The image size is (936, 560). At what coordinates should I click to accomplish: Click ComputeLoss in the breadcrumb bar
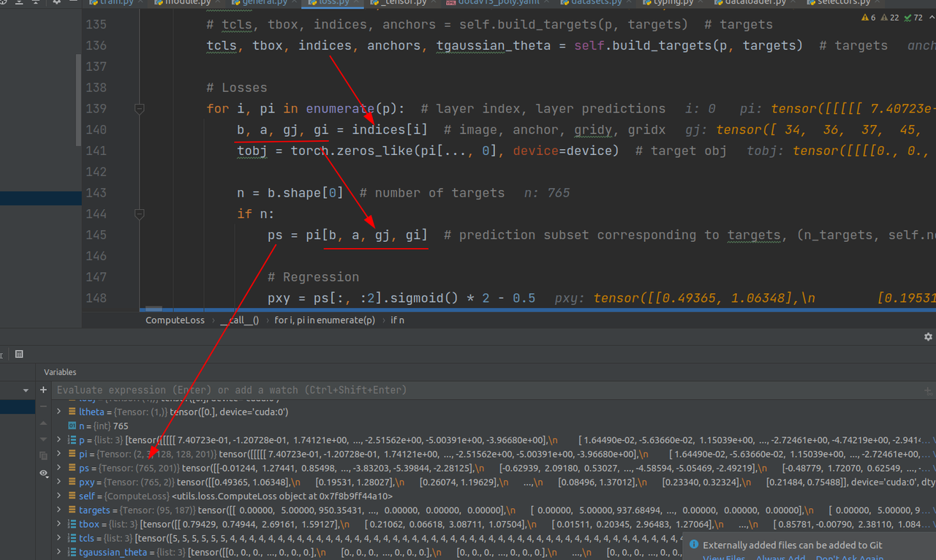pyautogui.click(x=175, y=320)
